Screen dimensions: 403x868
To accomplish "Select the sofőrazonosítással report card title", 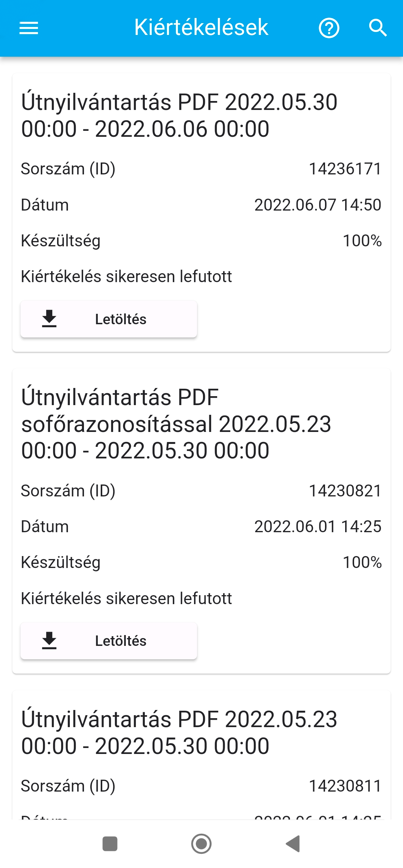I will 176,424.
